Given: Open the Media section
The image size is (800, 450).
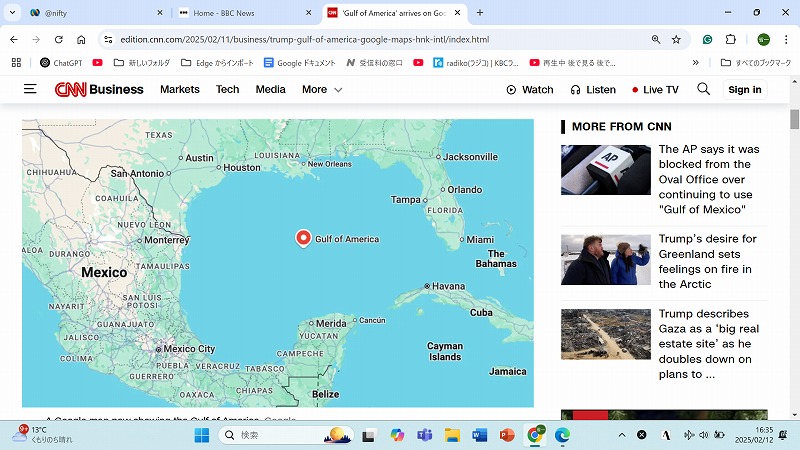Looking at the screenshot, I should (270, 89).
